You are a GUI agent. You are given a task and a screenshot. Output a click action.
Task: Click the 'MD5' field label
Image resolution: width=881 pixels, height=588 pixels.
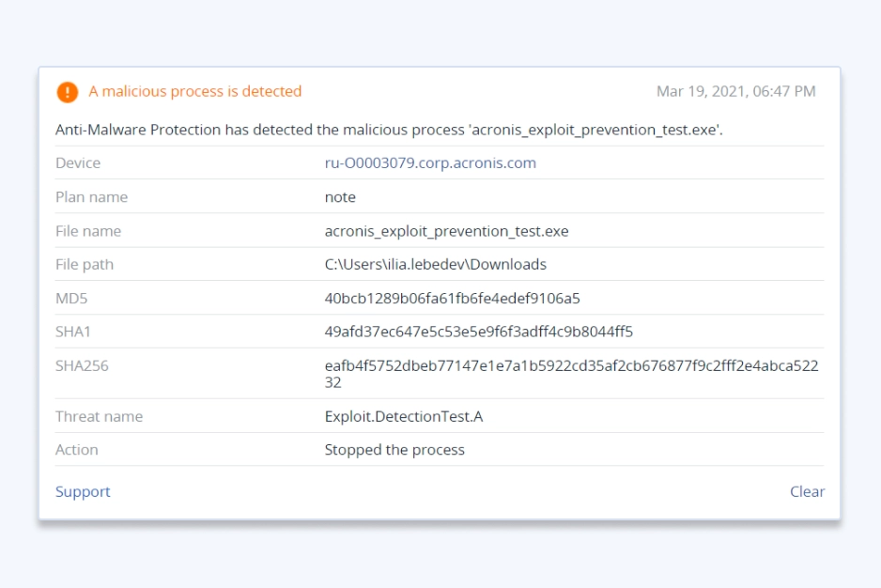[x=71, y=298]
